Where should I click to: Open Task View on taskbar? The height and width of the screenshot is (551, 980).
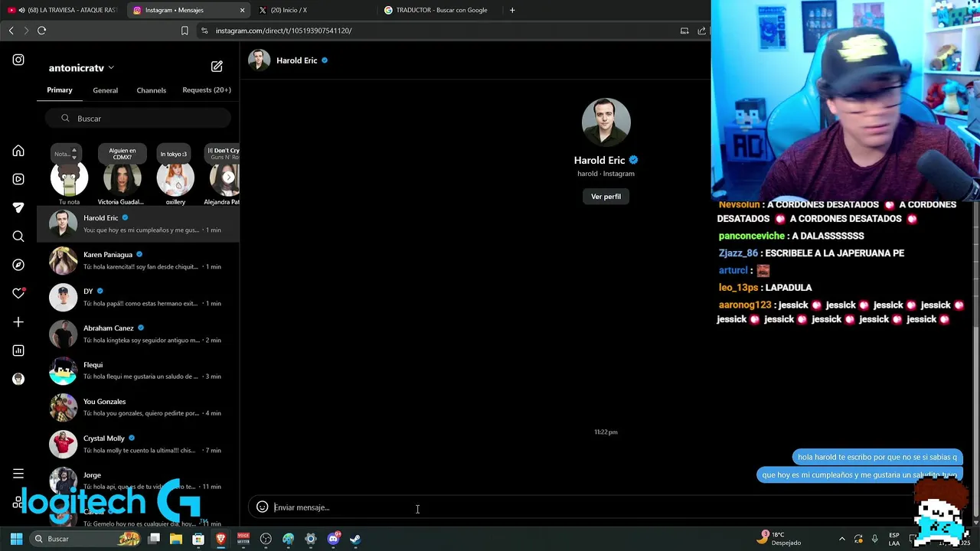click(154, 539)
